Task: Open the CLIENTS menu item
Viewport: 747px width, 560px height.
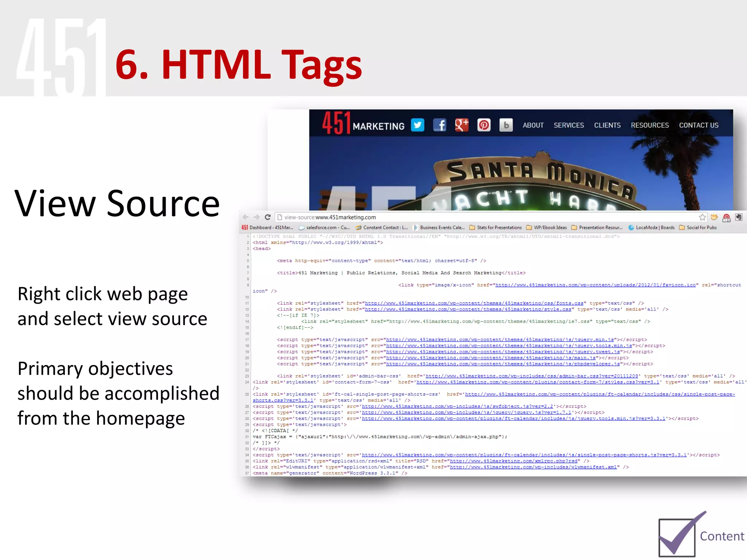Action: coord(607,125)
